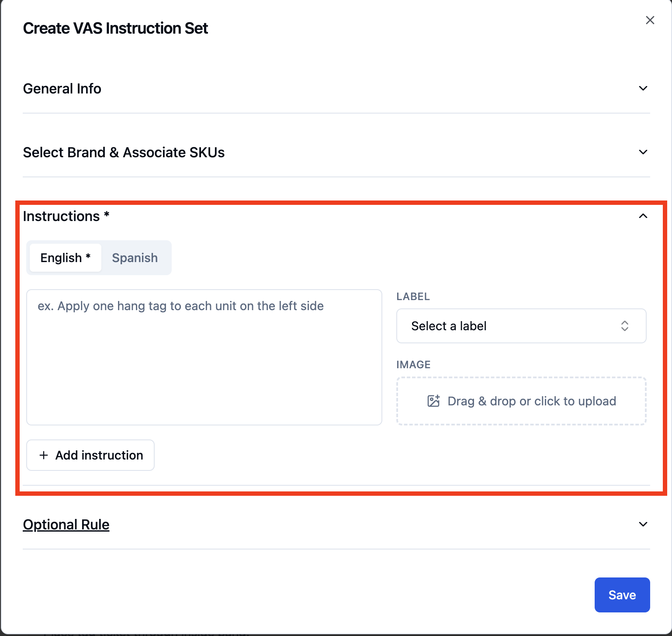Collapse the Instructions section
672x636 pixels.
click(x=643, y=216)
